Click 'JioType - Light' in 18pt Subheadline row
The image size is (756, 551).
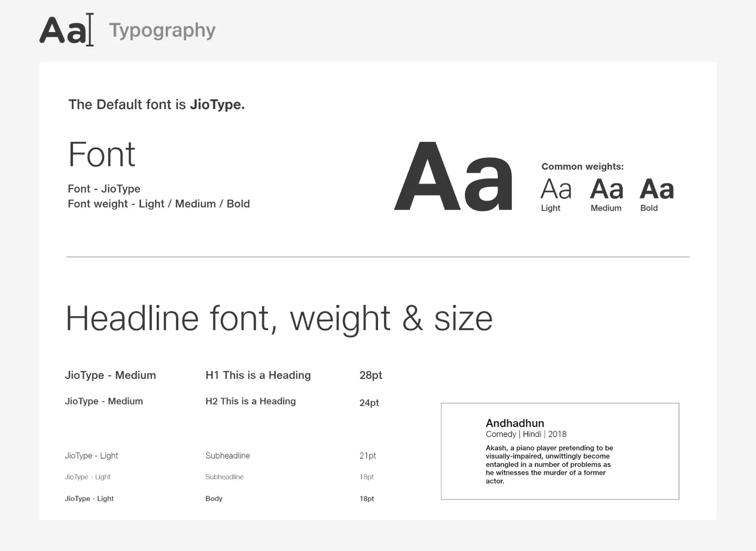point(87,477)
